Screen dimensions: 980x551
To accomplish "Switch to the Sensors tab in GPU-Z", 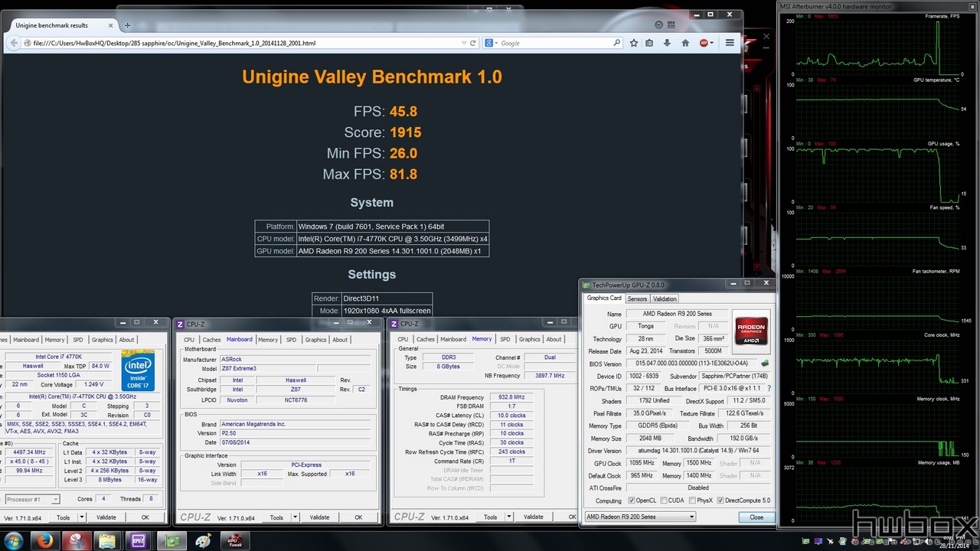I will 637,298.
